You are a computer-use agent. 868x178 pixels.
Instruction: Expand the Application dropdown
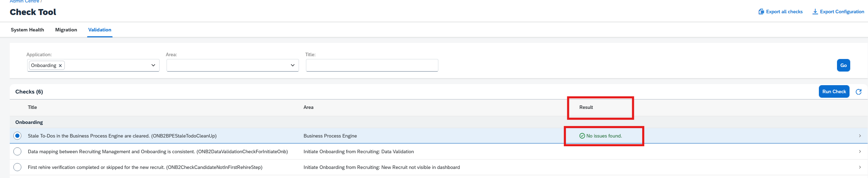point(153,65)
